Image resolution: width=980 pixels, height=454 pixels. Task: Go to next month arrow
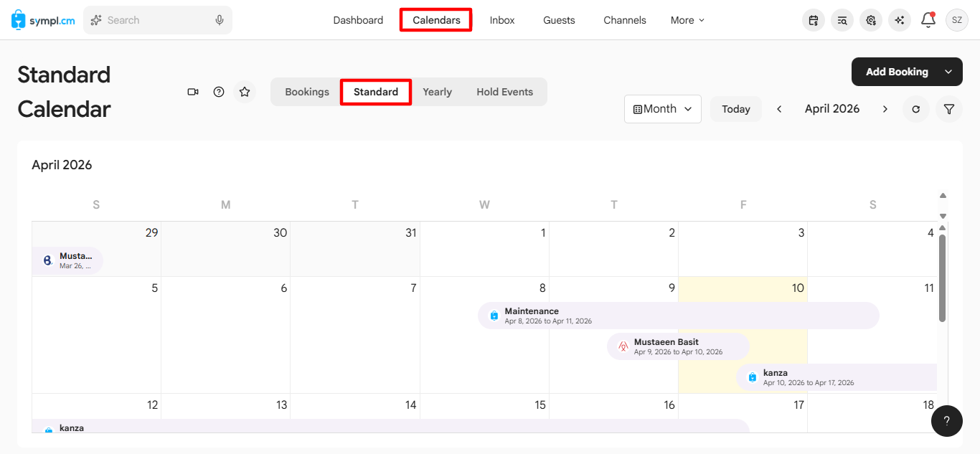(885, 109)
